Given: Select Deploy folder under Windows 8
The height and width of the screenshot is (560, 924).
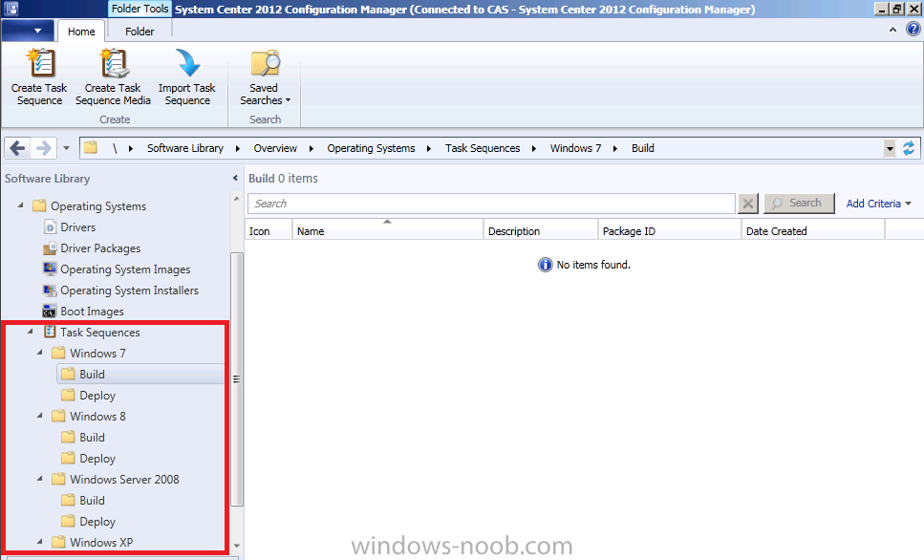Looking at the screenshot, I should pyautogui.click(x=97, y=459).
